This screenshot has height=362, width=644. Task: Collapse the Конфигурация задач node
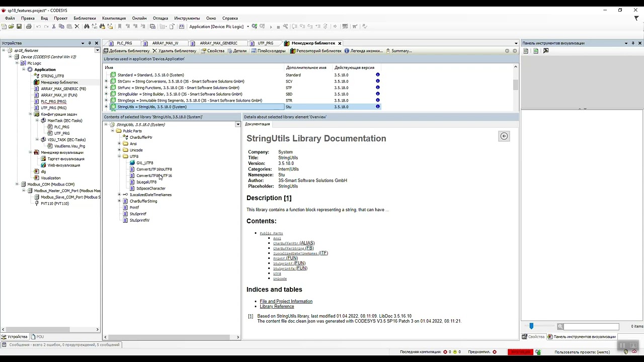coord(30,114)
